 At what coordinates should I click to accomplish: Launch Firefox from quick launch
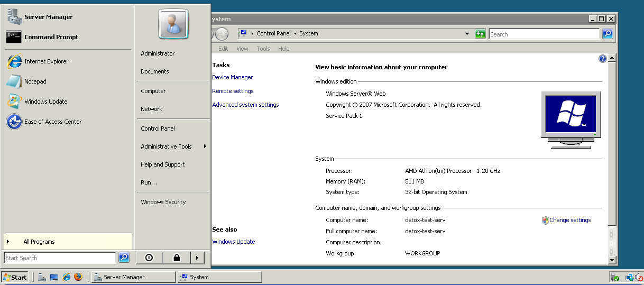click(79, 277)
